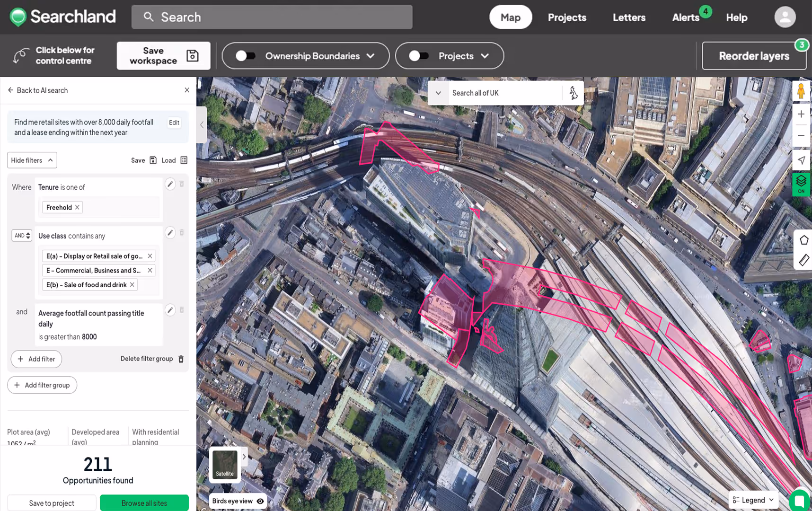This screenshot has height=511, width=812.
Task: Collapse filters with Hide filters
Action: pyautogui.click(x=32, y=160)
